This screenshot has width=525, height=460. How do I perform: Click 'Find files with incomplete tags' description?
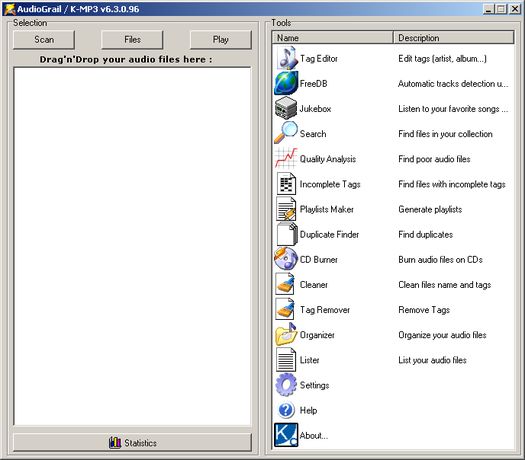452,184
